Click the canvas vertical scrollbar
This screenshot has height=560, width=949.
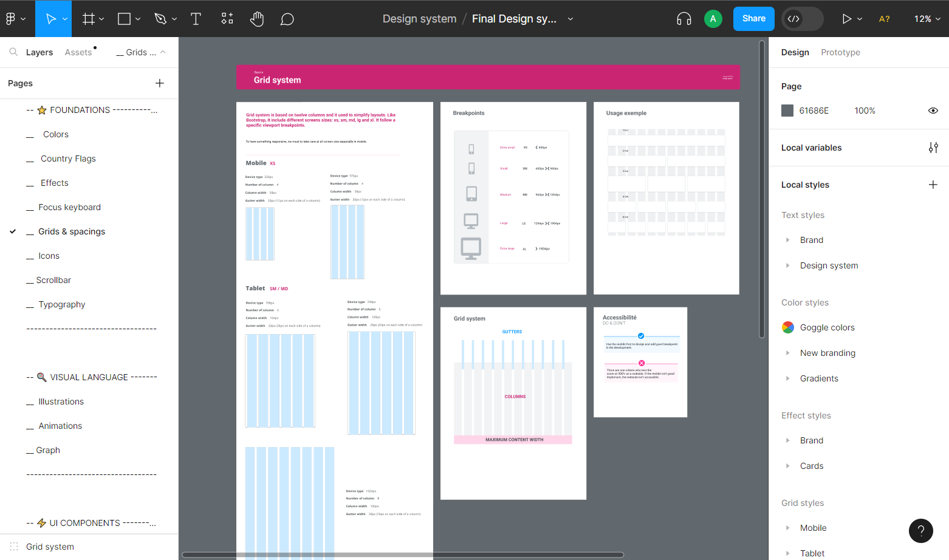[x=762, y=189]
